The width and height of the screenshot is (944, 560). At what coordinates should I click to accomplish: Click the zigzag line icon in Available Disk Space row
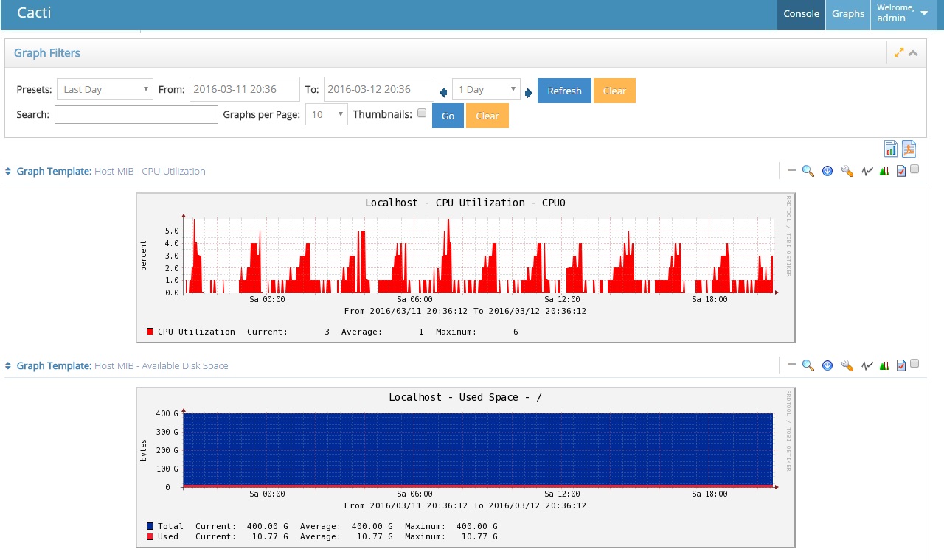tap(867, 365)
